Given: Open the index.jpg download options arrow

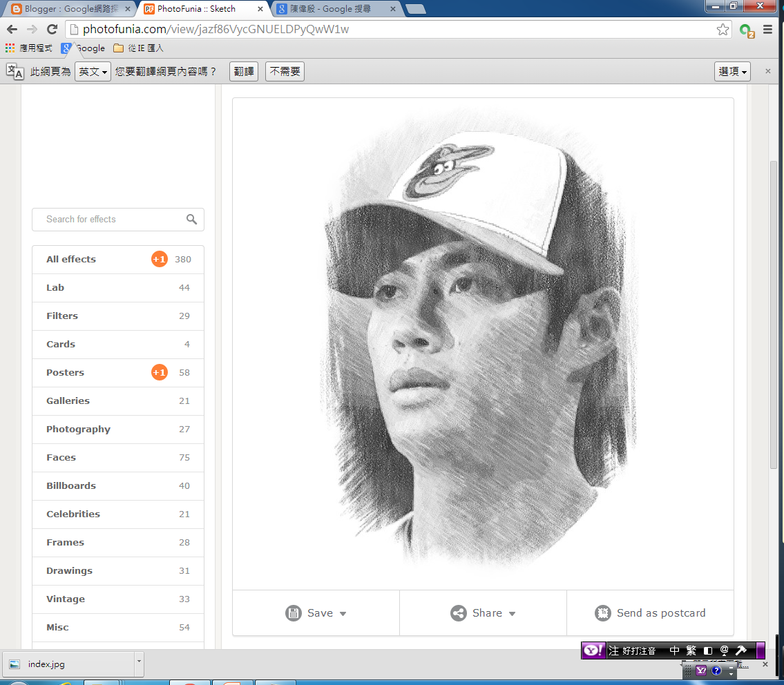Looking at the screenshot, I should point(139,664).
